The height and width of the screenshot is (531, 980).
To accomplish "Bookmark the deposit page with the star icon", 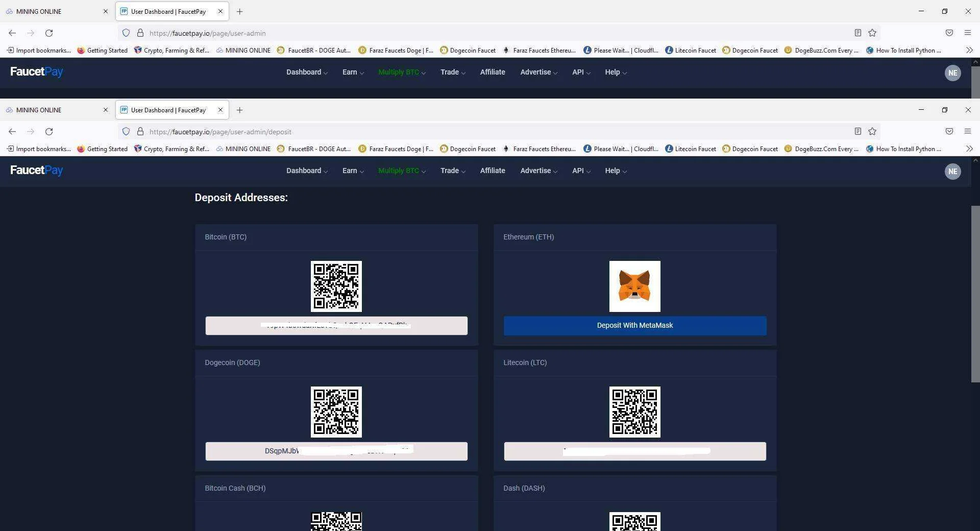I will pyautogui.click(x=872, y=132).
